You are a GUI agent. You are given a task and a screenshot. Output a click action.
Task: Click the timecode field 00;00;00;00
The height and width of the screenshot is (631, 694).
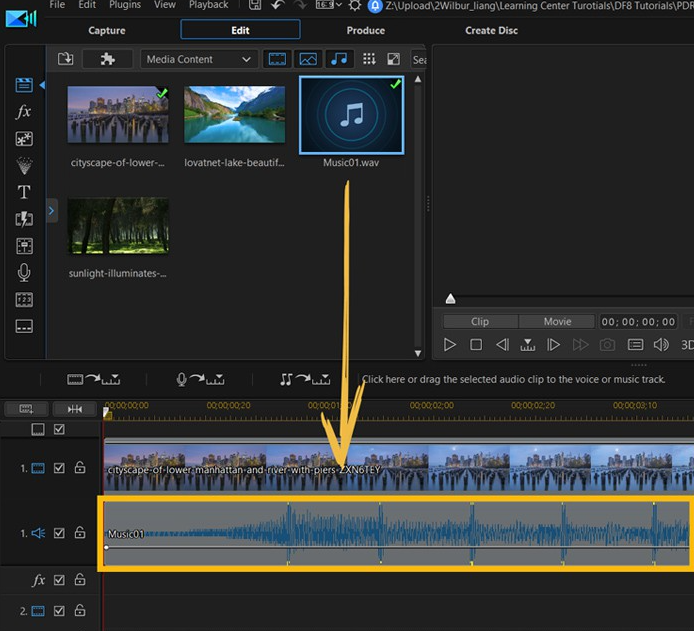(638, 322)
